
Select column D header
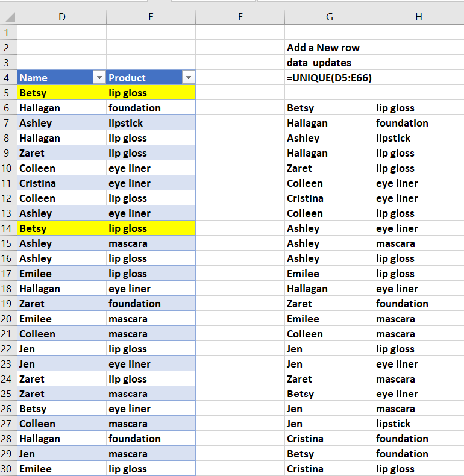click(x=61, y=17)
